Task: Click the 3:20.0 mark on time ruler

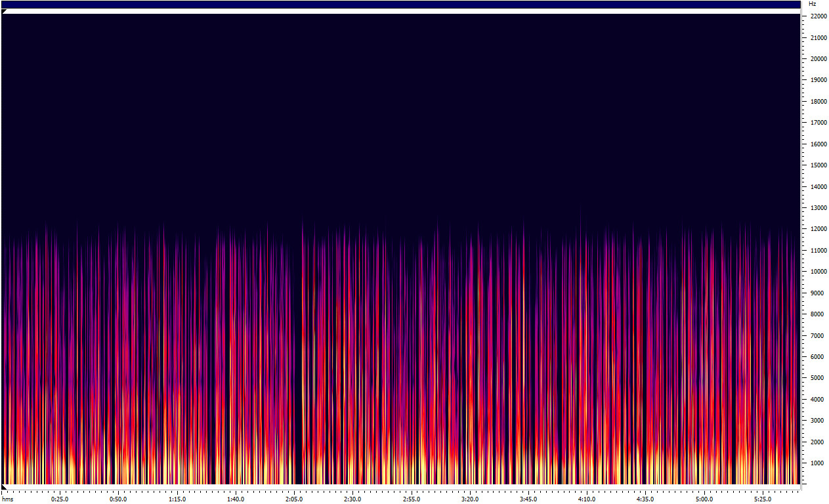Action: coord(470,499)
